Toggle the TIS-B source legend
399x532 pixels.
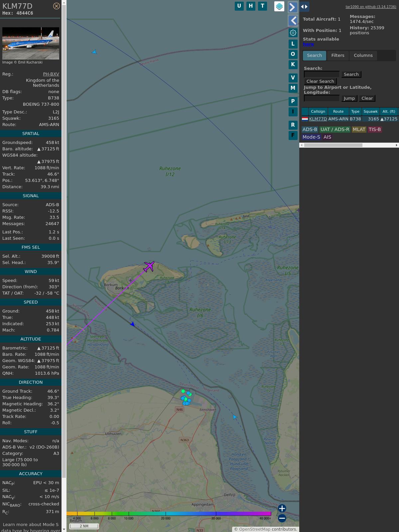tap(375, 130)
